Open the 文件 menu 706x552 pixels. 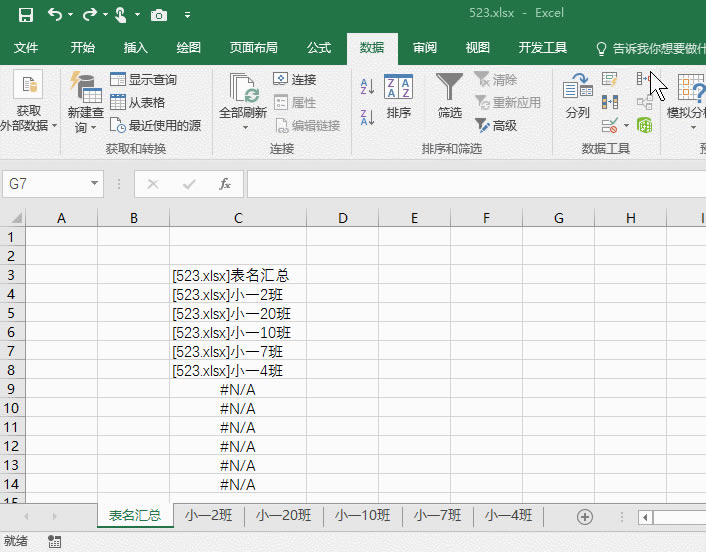26,48
